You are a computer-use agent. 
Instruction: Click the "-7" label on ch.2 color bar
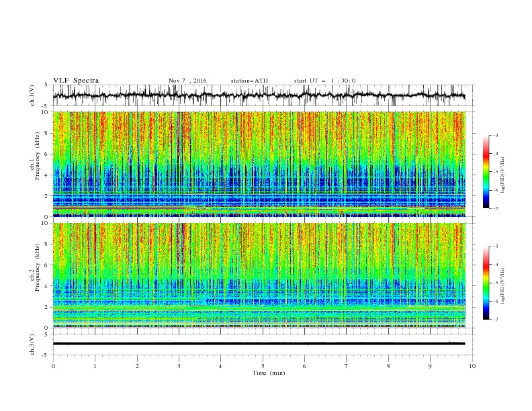495,320
